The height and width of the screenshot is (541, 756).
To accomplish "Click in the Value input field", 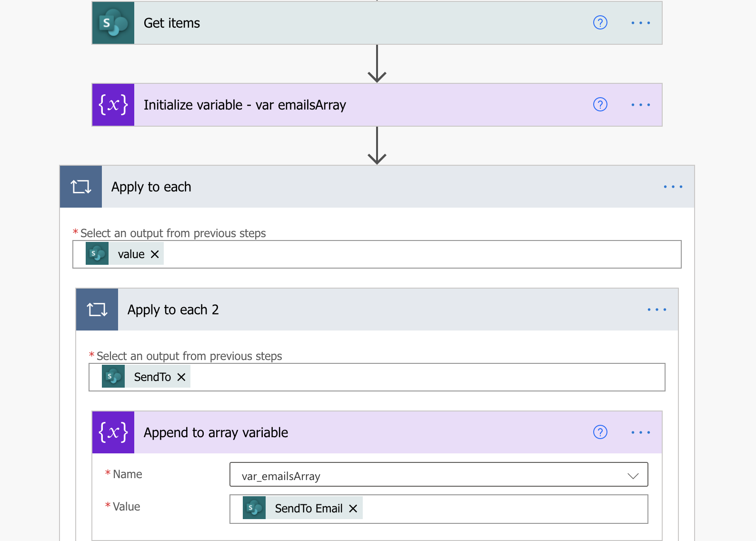I will (x=439, y=509).
